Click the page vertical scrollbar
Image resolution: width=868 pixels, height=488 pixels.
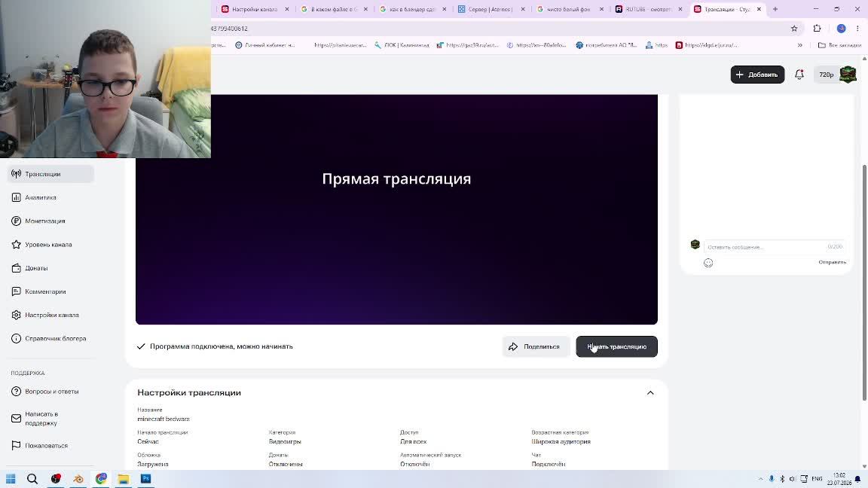(864, 282)
